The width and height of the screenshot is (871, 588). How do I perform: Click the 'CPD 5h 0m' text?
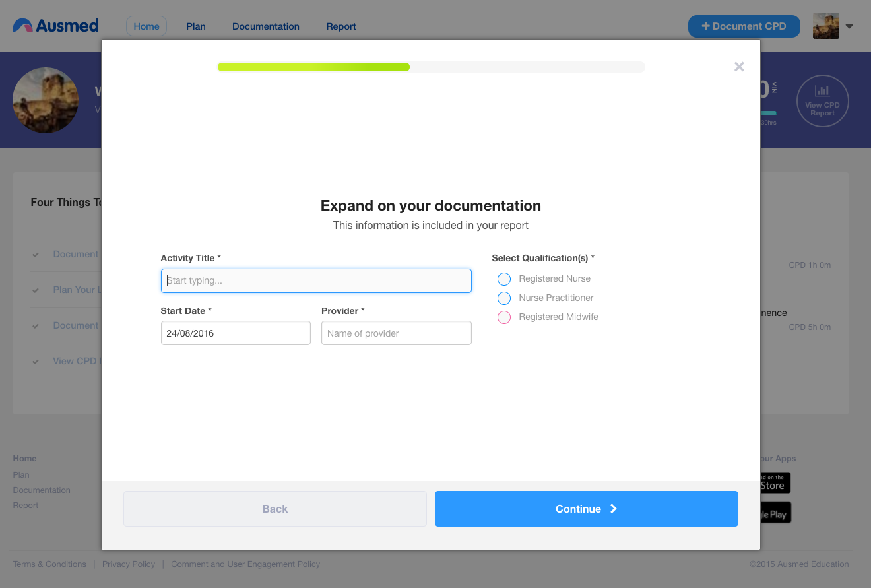coord(810,327)
